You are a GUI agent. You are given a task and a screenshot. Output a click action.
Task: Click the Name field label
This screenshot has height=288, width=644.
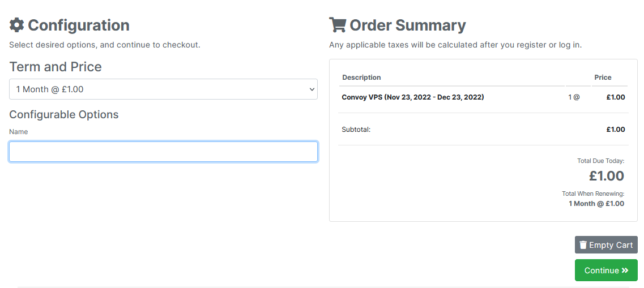(x=19, y=132)
